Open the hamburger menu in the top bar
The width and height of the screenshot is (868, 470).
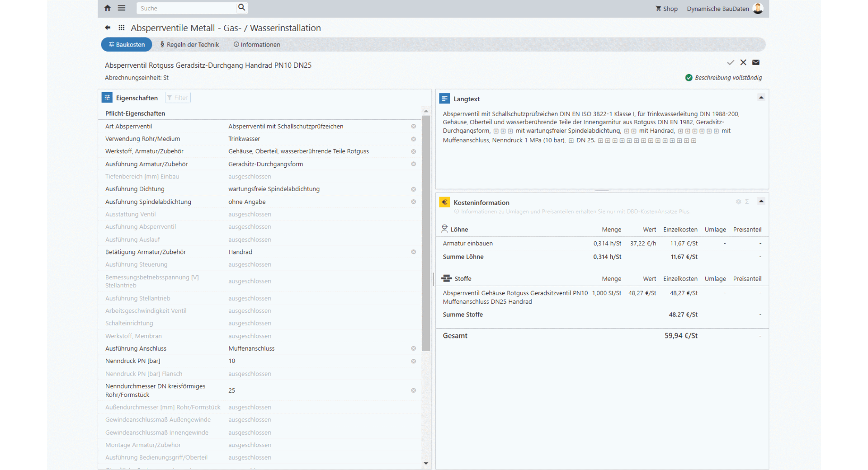pyautogui.click(x=122, y=8)
